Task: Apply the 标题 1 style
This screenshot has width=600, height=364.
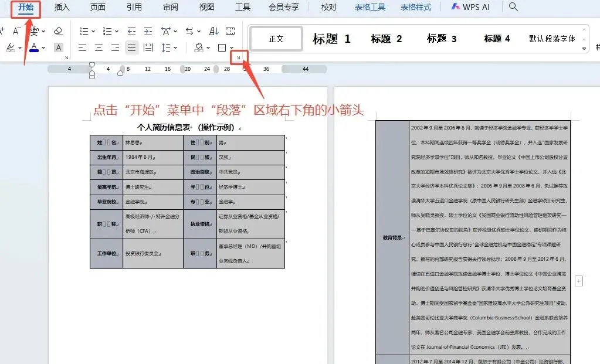Action: (x=331, y=39)
